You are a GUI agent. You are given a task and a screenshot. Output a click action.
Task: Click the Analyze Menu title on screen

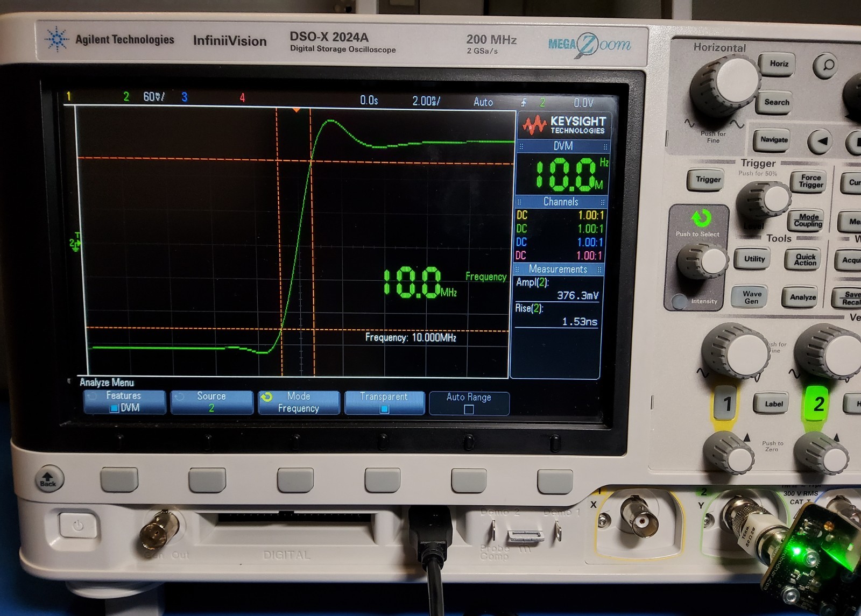point(107,383)
